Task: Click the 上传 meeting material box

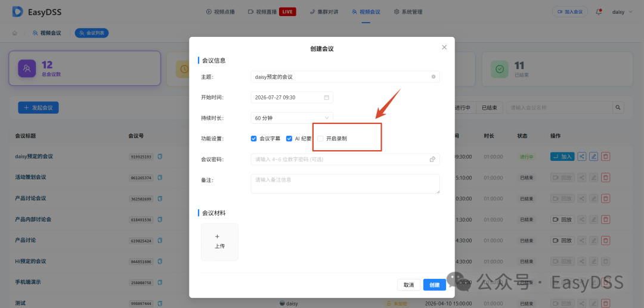Action: coord(219,242)
